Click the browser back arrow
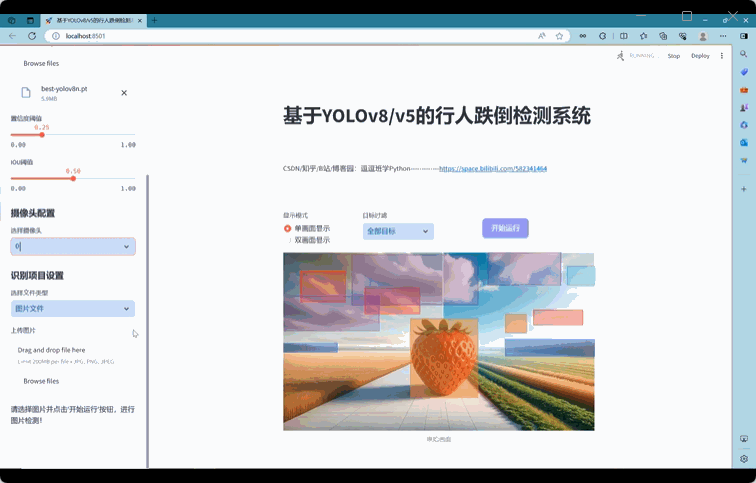The height and width of the screenshot is (483, 756). click(13, 36)
